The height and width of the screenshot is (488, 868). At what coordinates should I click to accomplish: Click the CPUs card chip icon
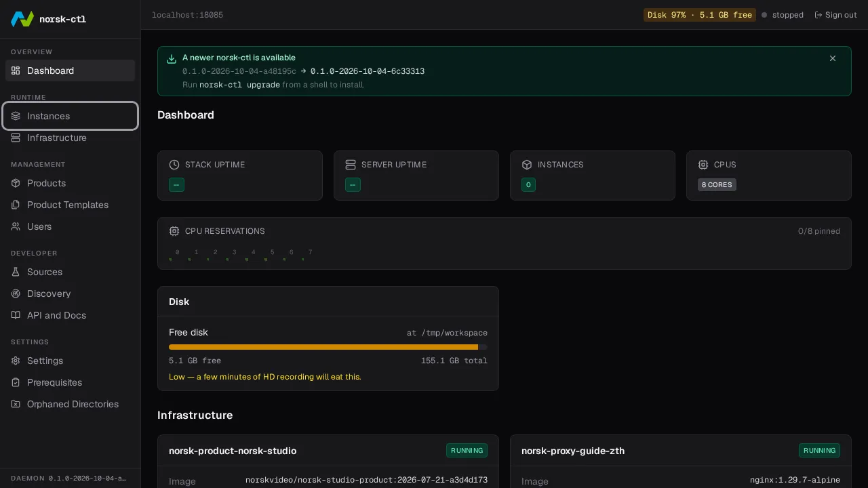(703, 165)
